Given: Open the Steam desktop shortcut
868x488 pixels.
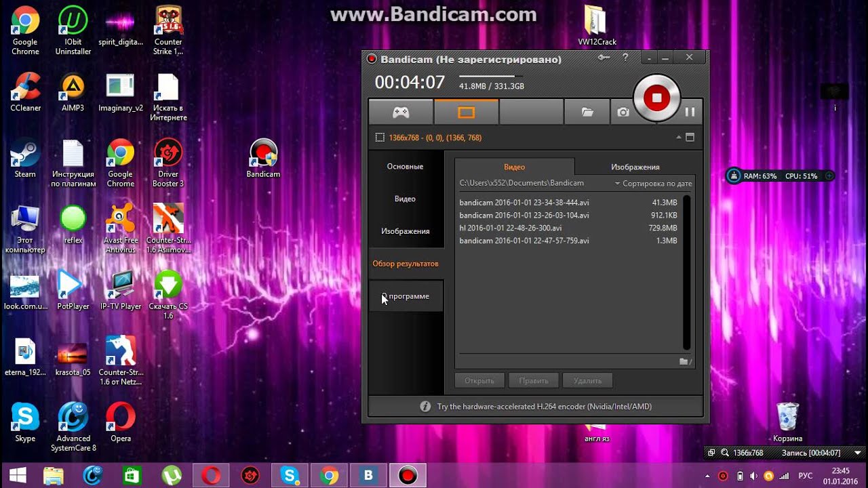Looking at the screenshot, I should tap(25, 159).
